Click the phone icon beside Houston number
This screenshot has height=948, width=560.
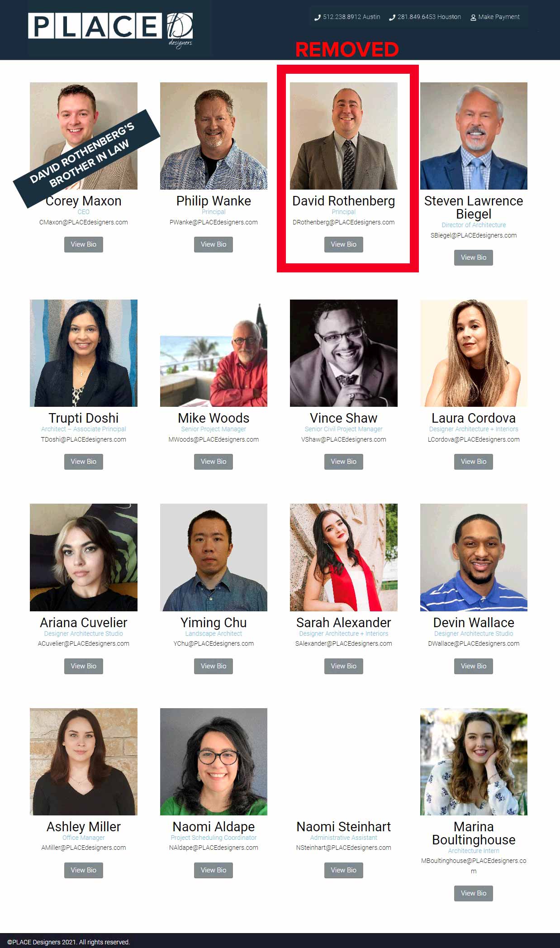392,18
